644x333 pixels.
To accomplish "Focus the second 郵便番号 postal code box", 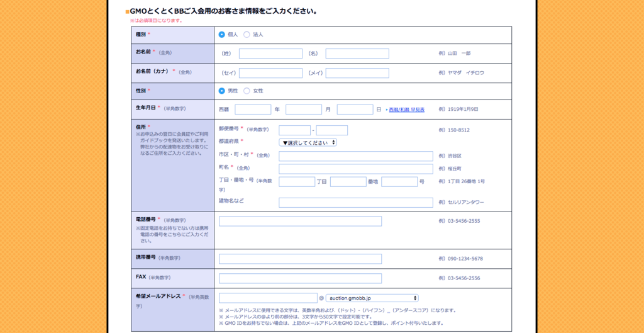I will [x=332, y=130].
